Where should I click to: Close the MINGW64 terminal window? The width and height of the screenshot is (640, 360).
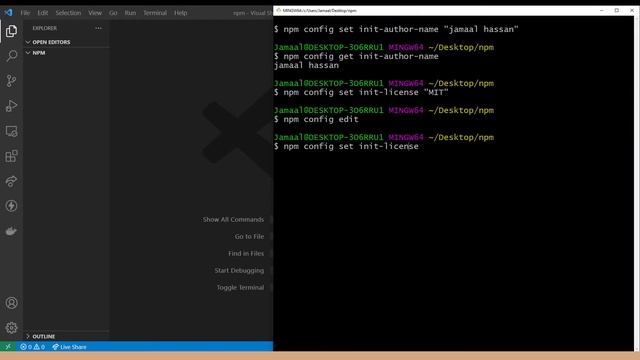[632, 11]
